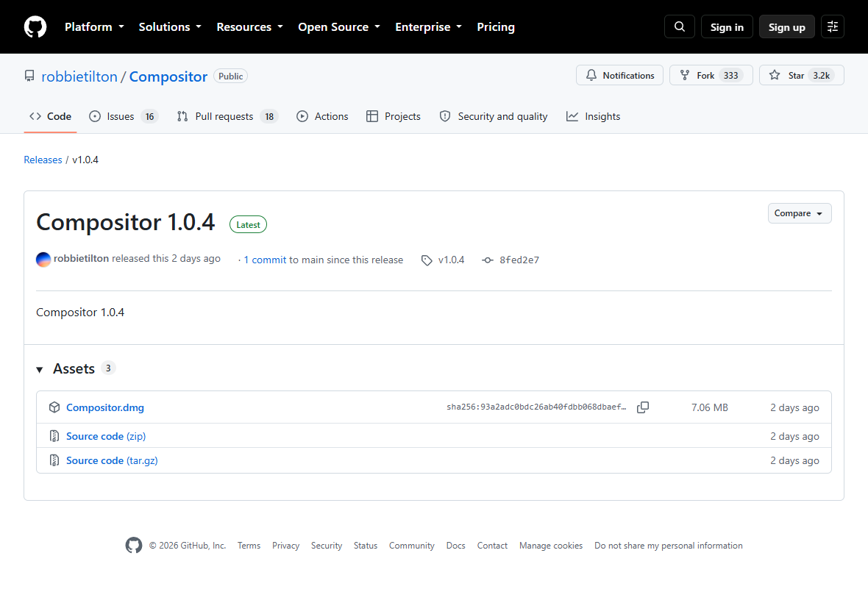The width and height of the screenshot is (868, 603).
Task: Collapse the Assets section
Action: tap(40, 369)
